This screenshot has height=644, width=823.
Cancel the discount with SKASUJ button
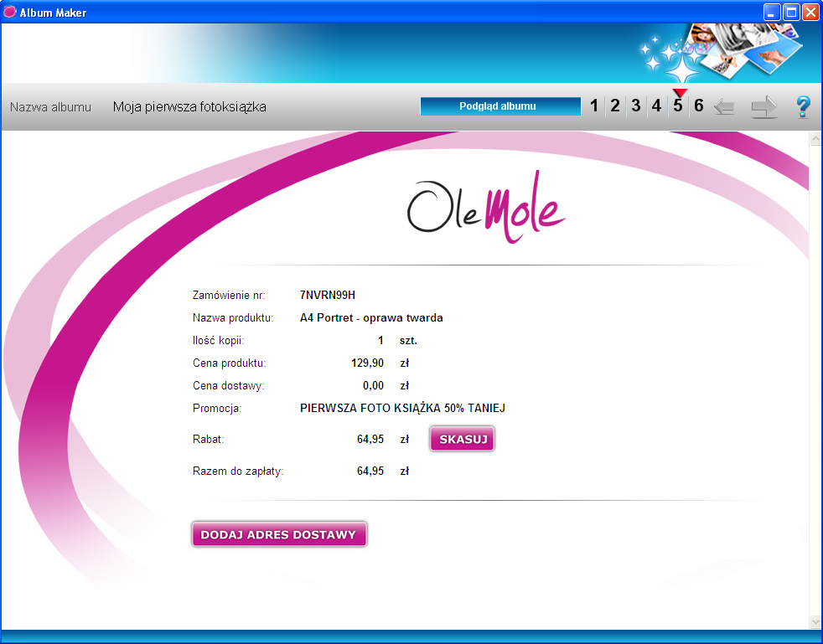coord(462,439)
